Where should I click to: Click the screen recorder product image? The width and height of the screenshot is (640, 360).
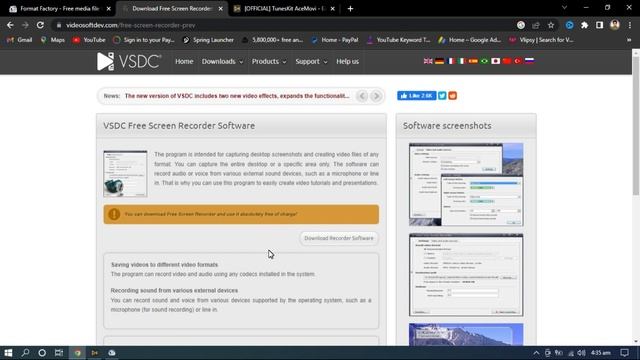pos(125,173)
